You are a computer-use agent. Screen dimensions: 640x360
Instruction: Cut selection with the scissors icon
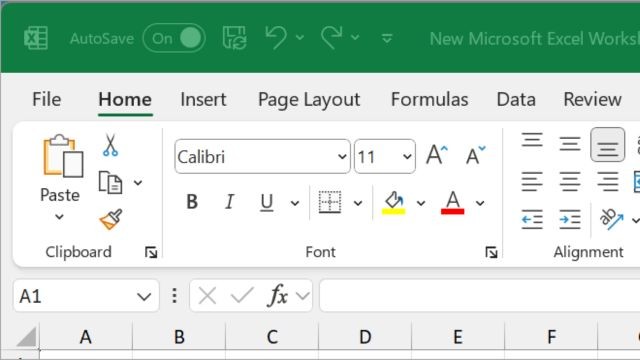tap(110, 145)
